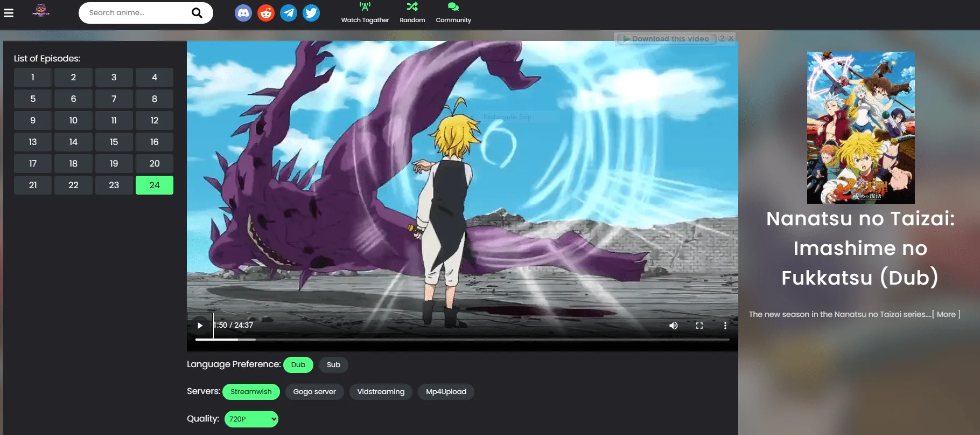Image resolution: width=980 pixels, height=435 pixels.
Task: Go to episode 10
Action: coord(73,121)
